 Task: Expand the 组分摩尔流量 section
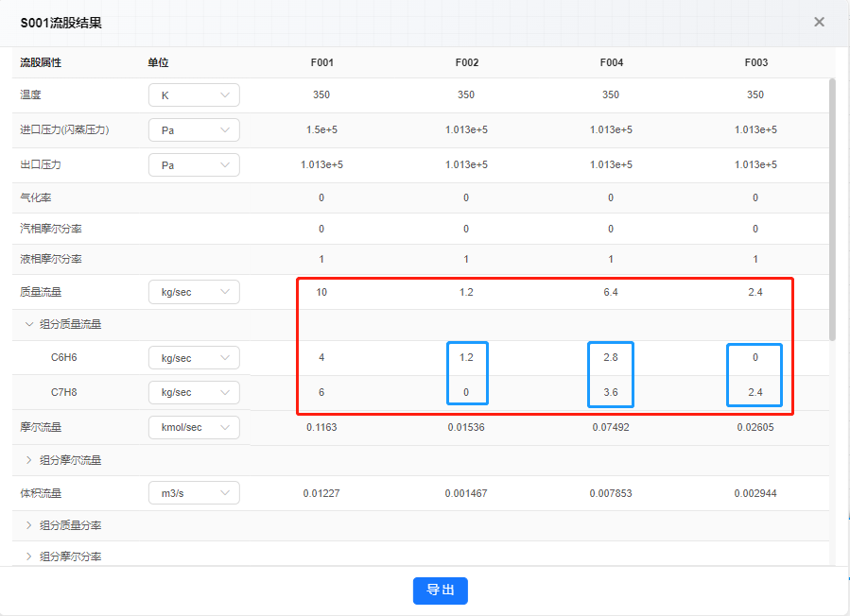(x=29, y=460)
